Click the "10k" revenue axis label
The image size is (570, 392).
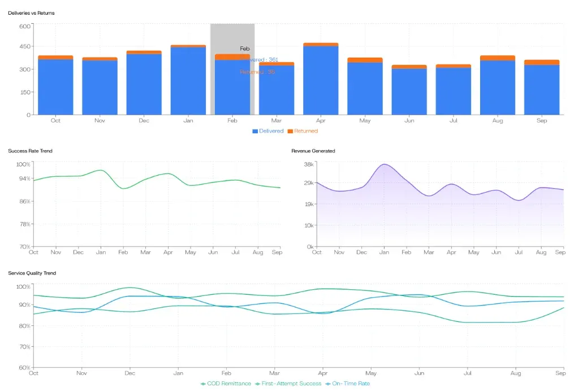click(x=309, y=225)
